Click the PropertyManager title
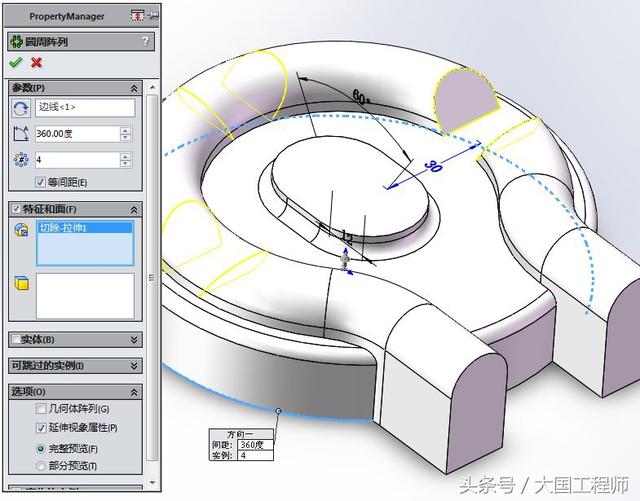The image size is (640, 501). (x=67, y=16)
